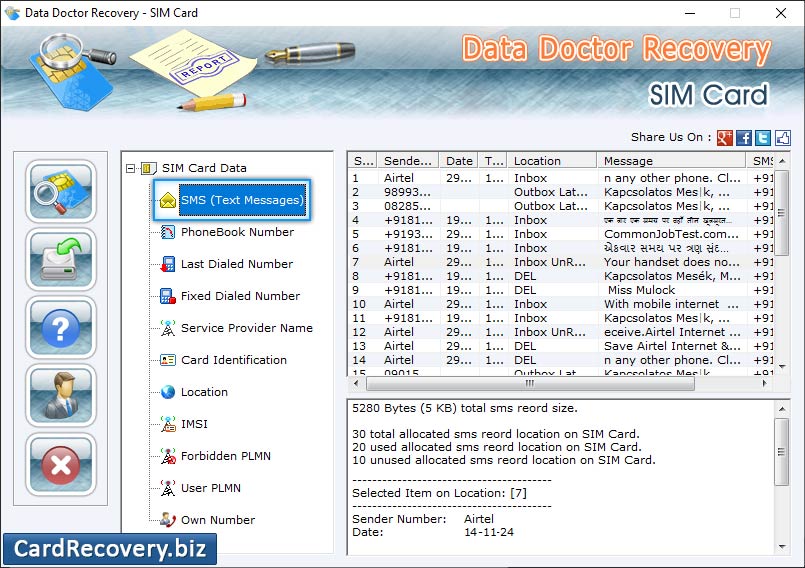Click the SIM card search icon button

61,191
